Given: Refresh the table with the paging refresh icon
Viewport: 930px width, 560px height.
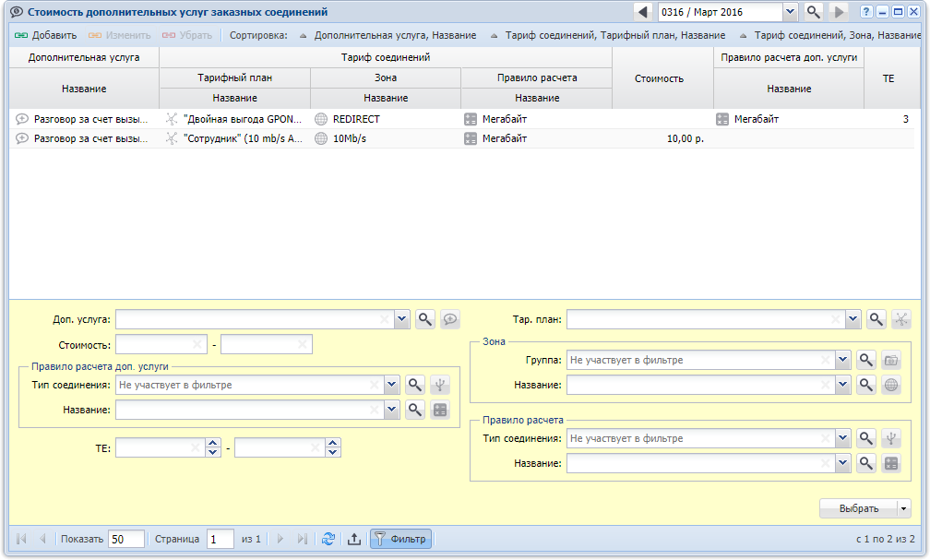Looking at the screenshot, I should tap(328, 539).
